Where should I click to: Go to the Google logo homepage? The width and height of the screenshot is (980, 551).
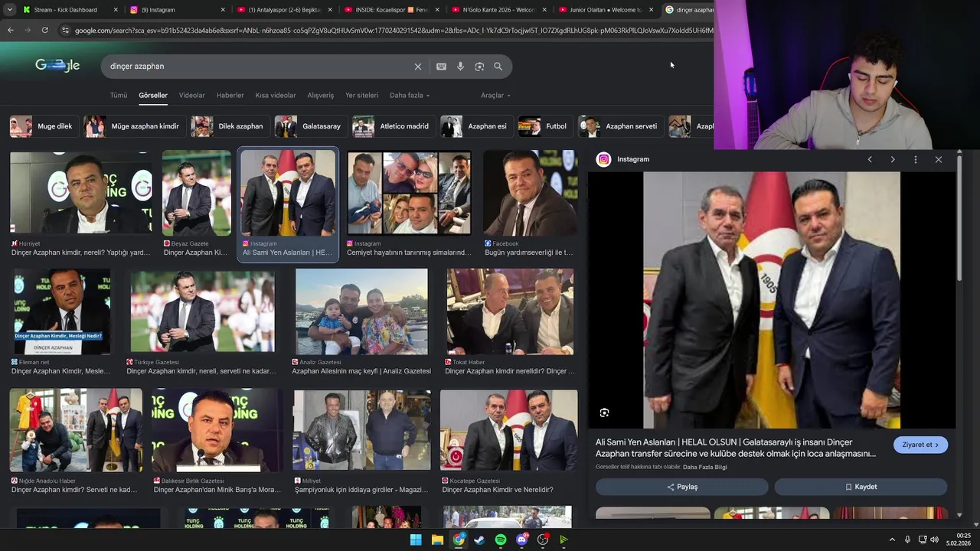click(57, 66)
